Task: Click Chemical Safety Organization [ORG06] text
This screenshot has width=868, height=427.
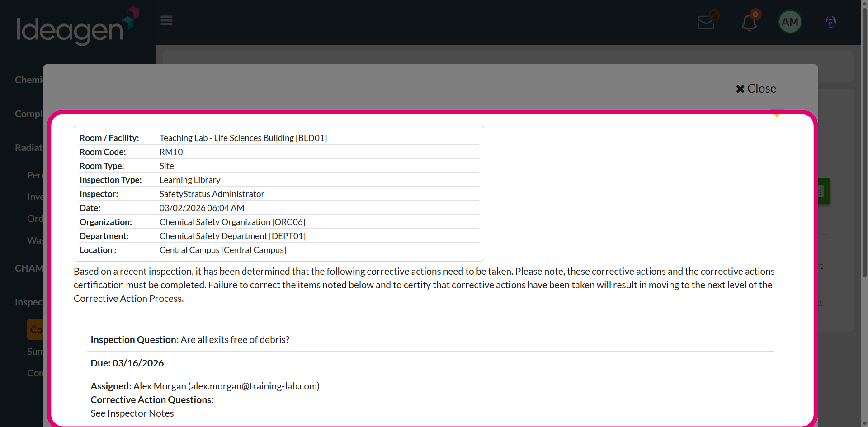Action: [232, 222]
